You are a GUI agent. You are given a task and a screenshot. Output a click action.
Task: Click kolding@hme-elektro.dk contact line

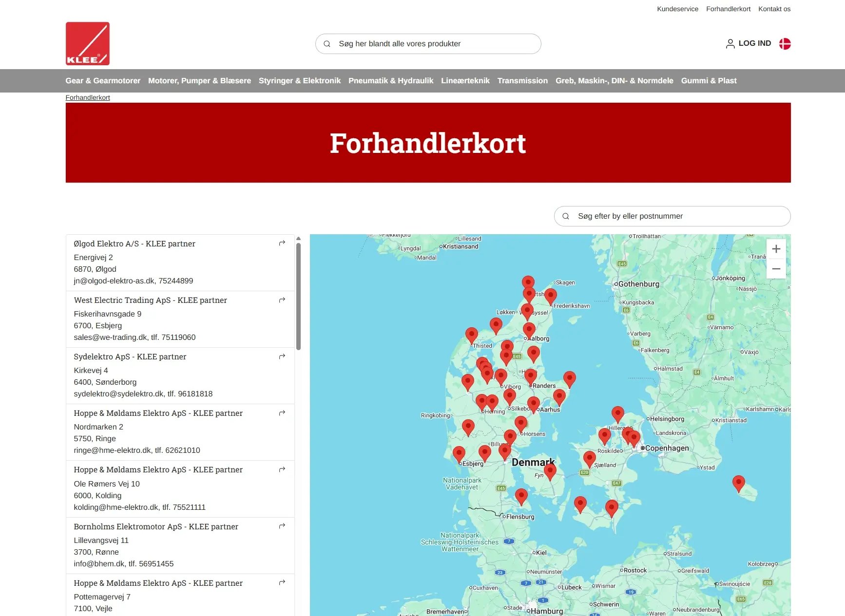coord(140,507)
